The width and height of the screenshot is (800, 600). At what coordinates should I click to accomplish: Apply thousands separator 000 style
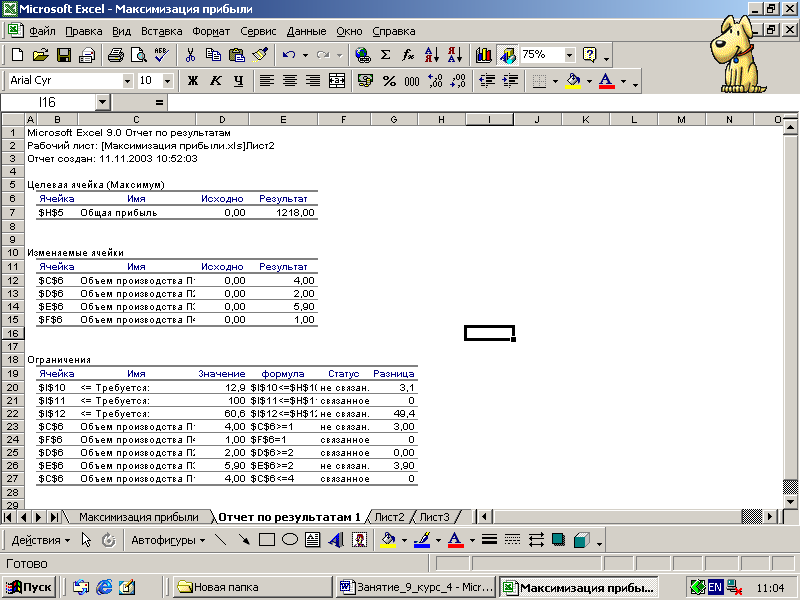point(412,81)
